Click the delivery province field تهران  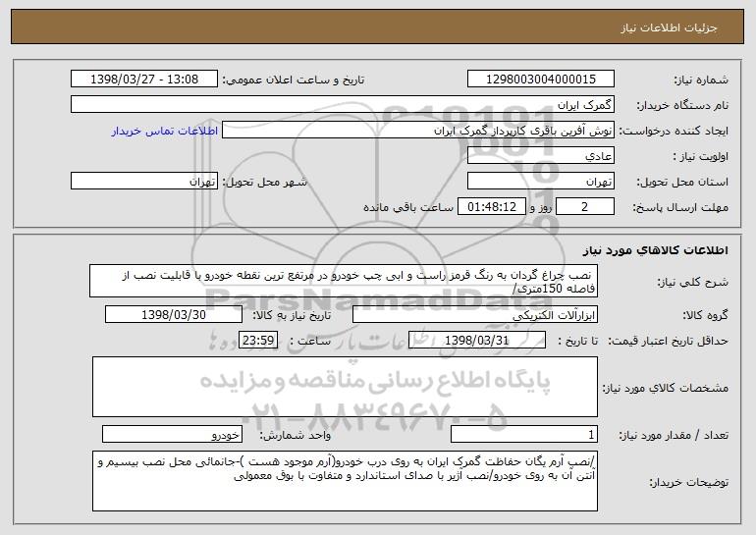coord(540,182)
